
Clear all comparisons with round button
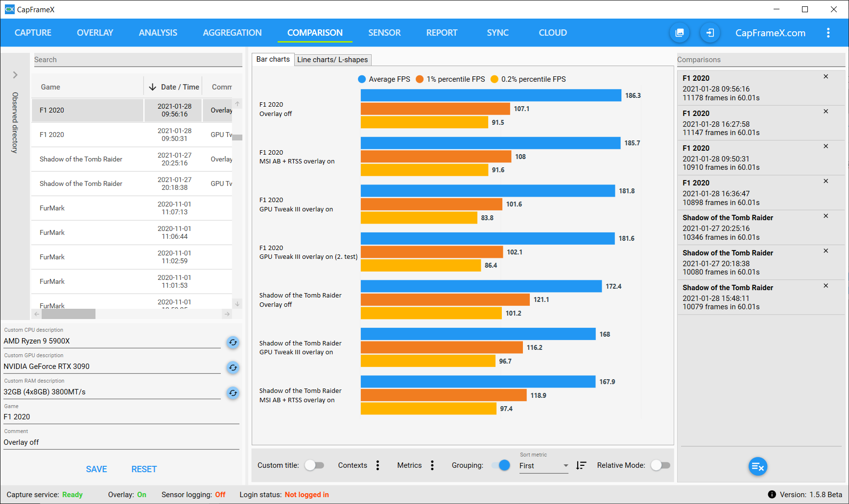tap(757, 467)
